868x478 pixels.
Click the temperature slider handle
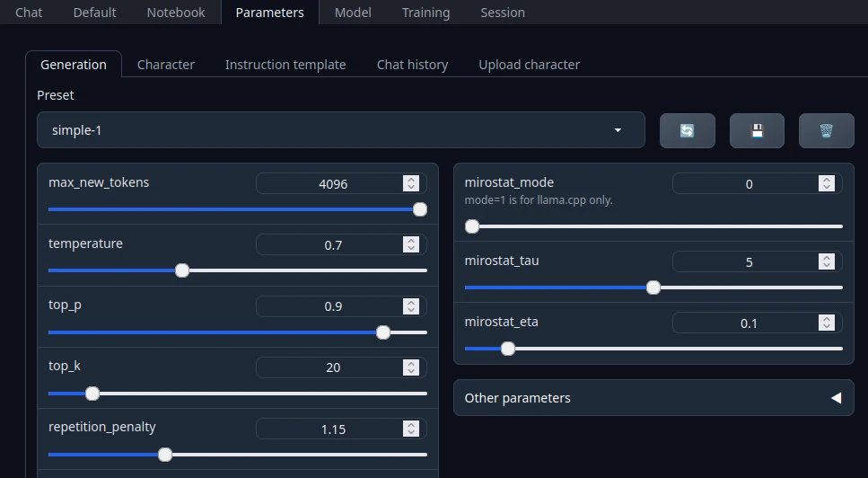(182, 270)
